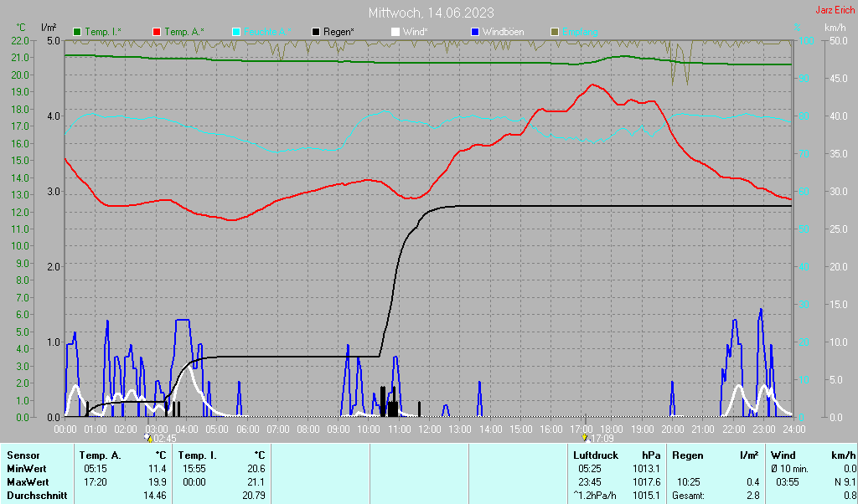Image resolution: width=858 pixels, height=504 pixels.
Task: Click the 'Gesamt:' rain total label
Action: (689, 496)
